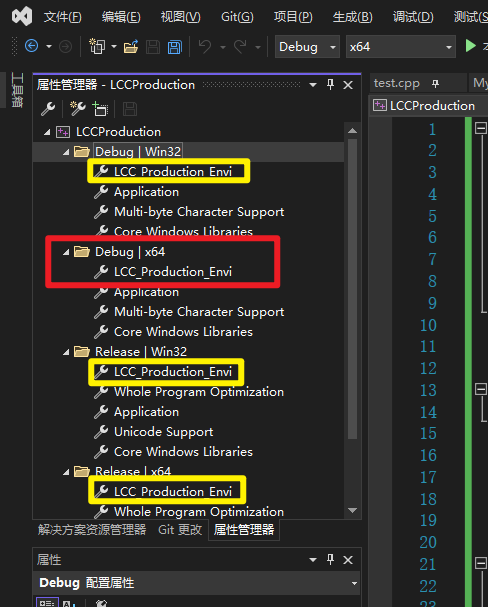Switch to the 解决方案资源管理器 tab
The width and height of the screenshot is (488, 607).
point(92,530)
